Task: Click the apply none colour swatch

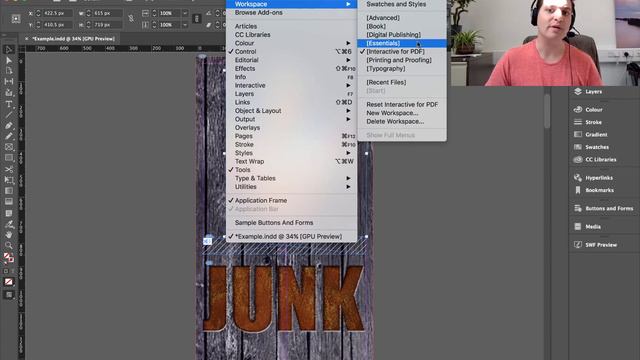Action: coord(9,282)
